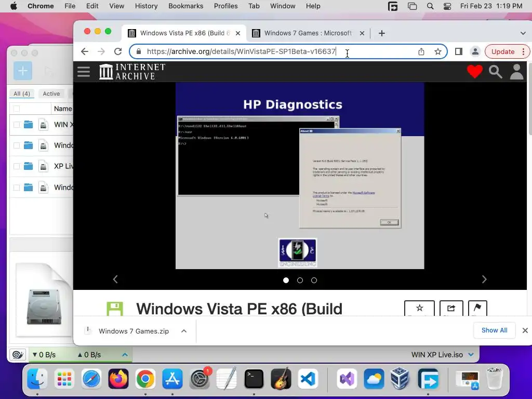
Task: Open VirtualBox from the Dock
Action: click(400, 379)
